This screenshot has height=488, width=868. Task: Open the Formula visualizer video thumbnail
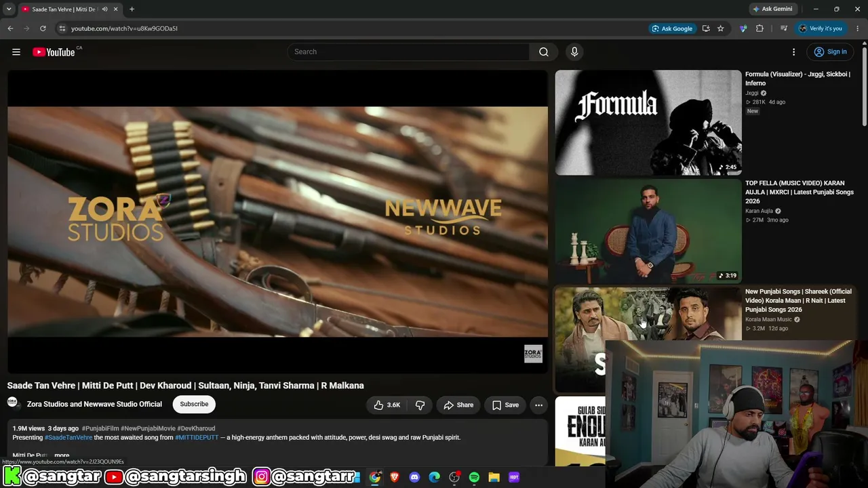(x=648, y=123)
